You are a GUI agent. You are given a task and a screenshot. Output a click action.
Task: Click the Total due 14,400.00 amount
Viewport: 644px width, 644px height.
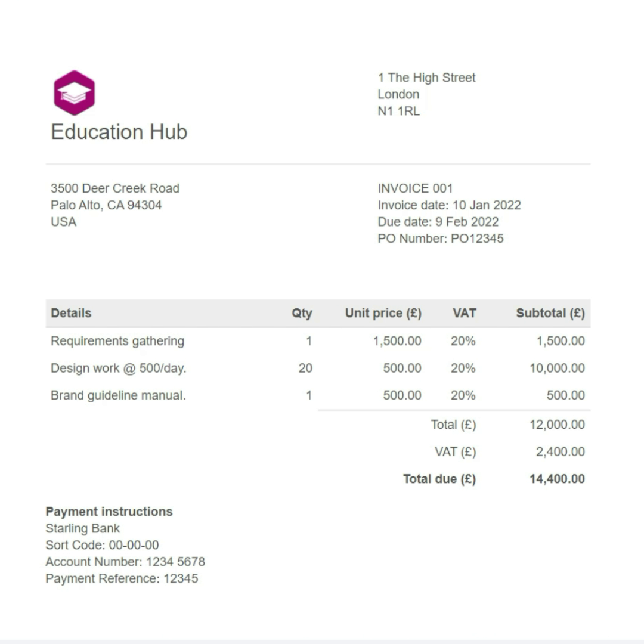point(557,479)
